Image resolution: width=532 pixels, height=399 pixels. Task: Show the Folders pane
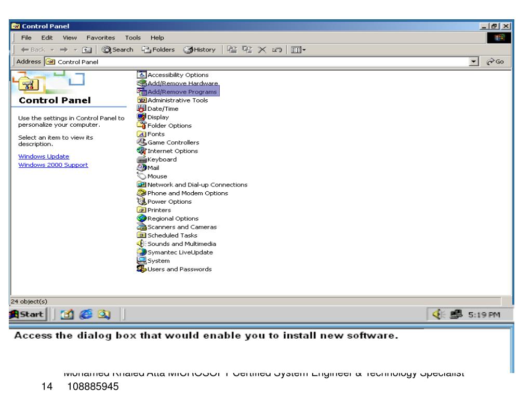pyautogui.click(x=158, y=49)
